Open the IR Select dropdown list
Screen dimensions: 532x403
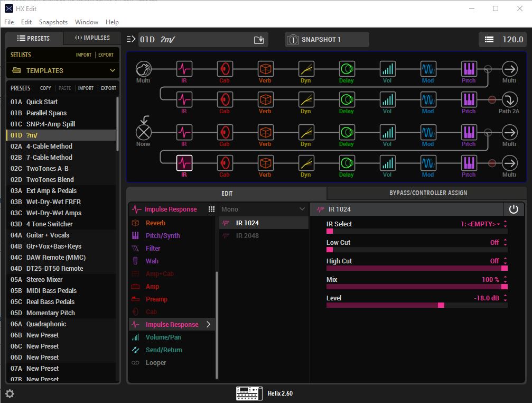click(x=480, y=224)
